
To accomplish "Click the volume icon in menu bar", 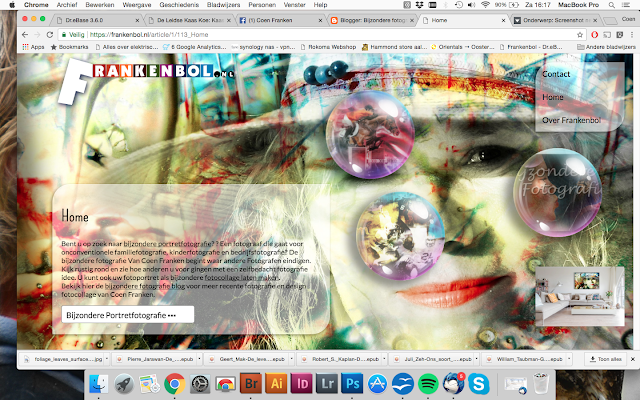I will pos(471,5).
